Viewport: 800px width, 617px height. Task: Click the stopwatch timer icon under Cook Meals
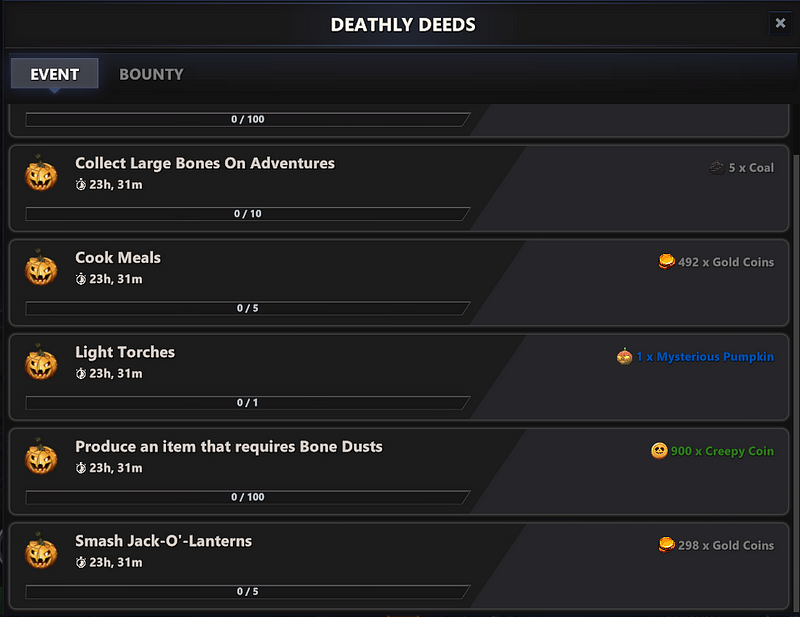pyautogui.click(x=81, y=279)
